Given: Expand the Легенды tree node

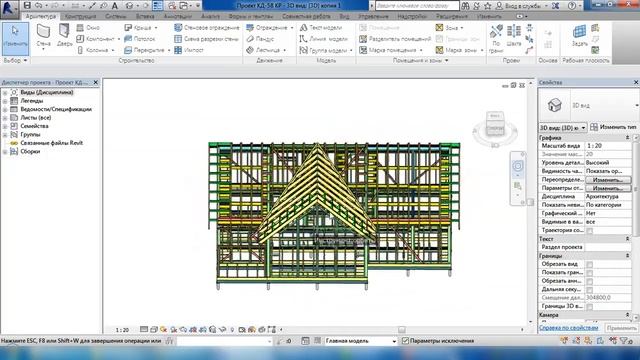Looking at the screenshot, I should (x=5, y=101).
